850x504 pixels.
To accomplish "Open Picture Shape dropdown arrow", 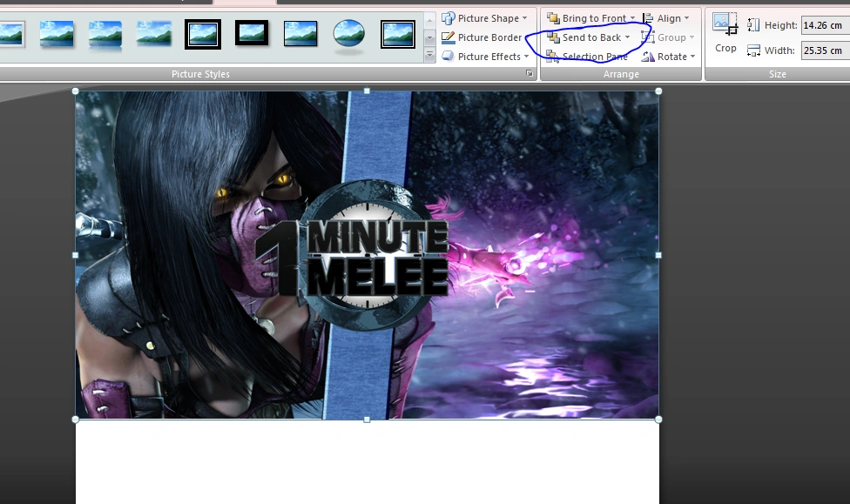I will [525, 18].
